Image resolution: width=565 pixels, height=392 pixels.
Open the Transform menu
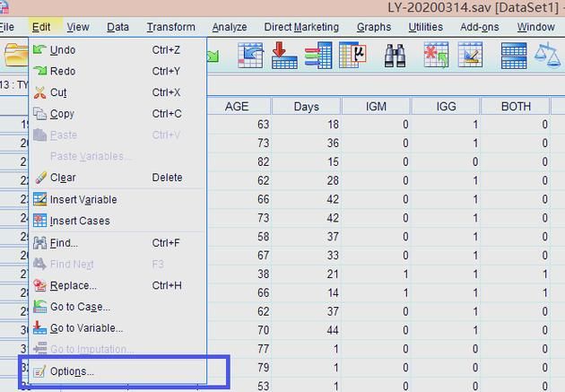point(170,27)
